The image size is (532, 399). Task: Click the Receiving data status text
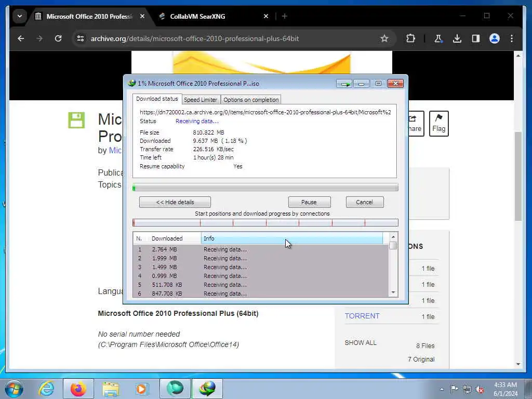click(x=197, y=121)
